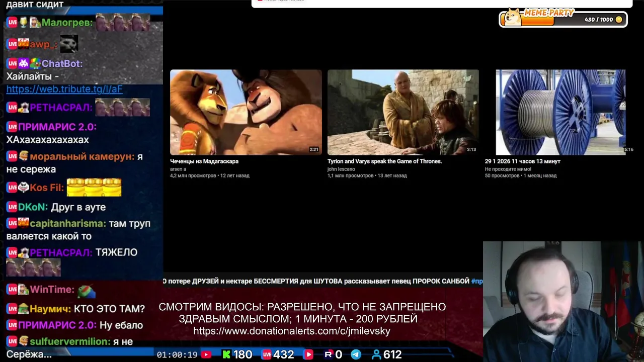The height and width of the screenshot is (362, 644).
Task: Click the cocktail badge next to Малогрев
Action: (23, 22)
